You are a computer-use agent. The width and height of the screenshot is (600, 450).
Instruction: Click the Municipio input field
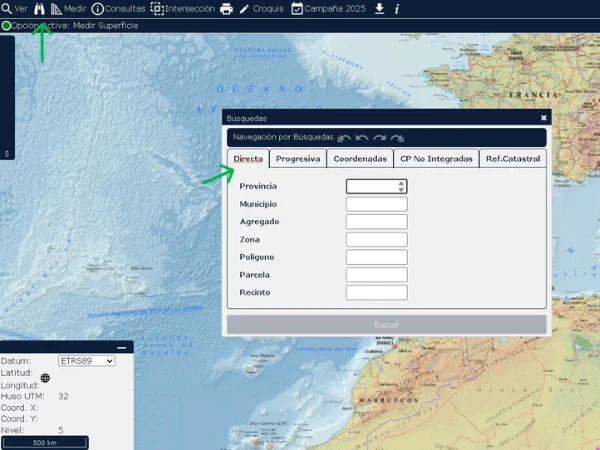point(376,204)
